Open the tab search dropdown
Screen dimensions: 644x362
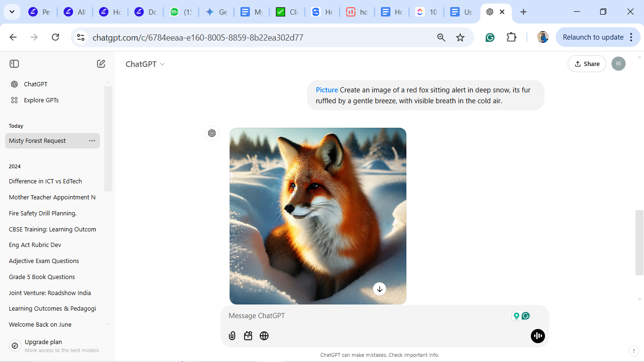[12, 12]
